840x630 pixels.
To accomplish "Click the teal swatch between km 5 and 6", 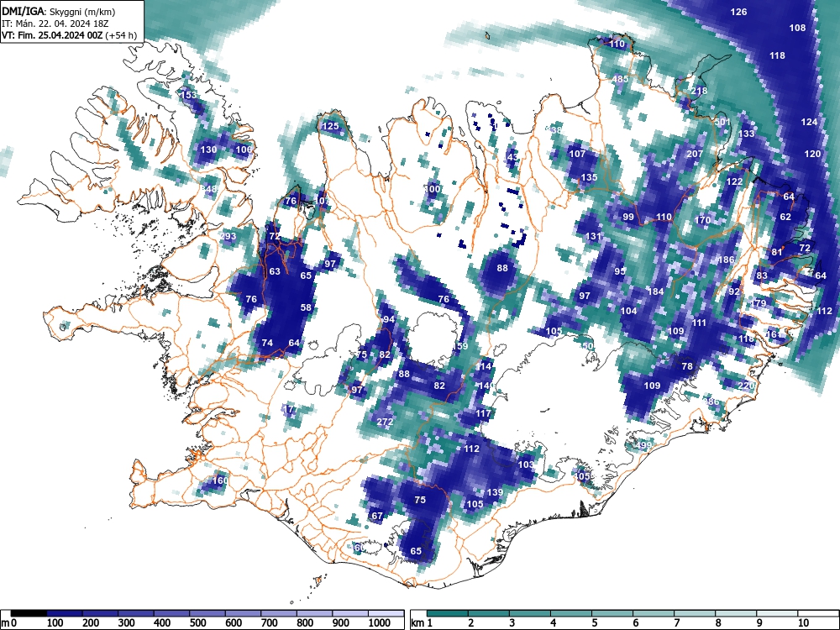I will (612, 613).
